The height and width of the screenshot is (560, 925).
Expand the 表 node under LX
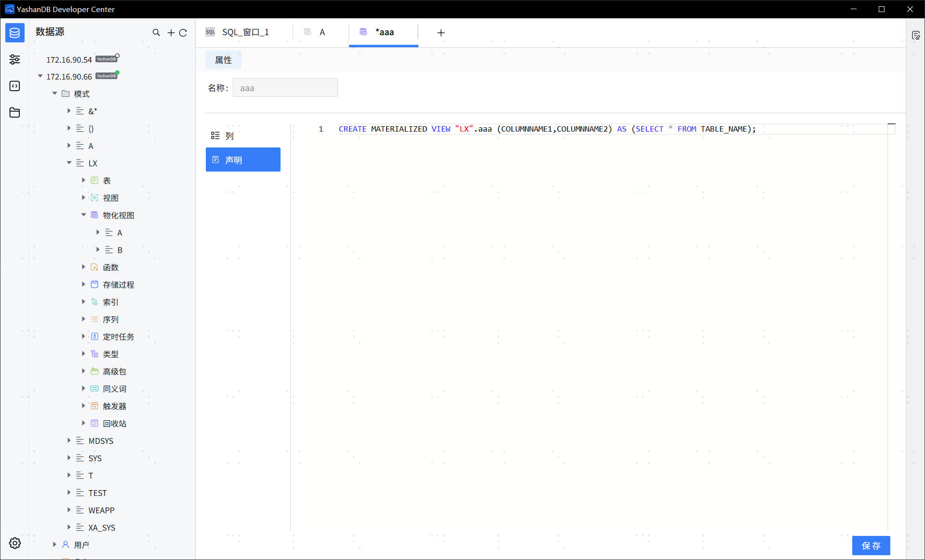[83, 180]
